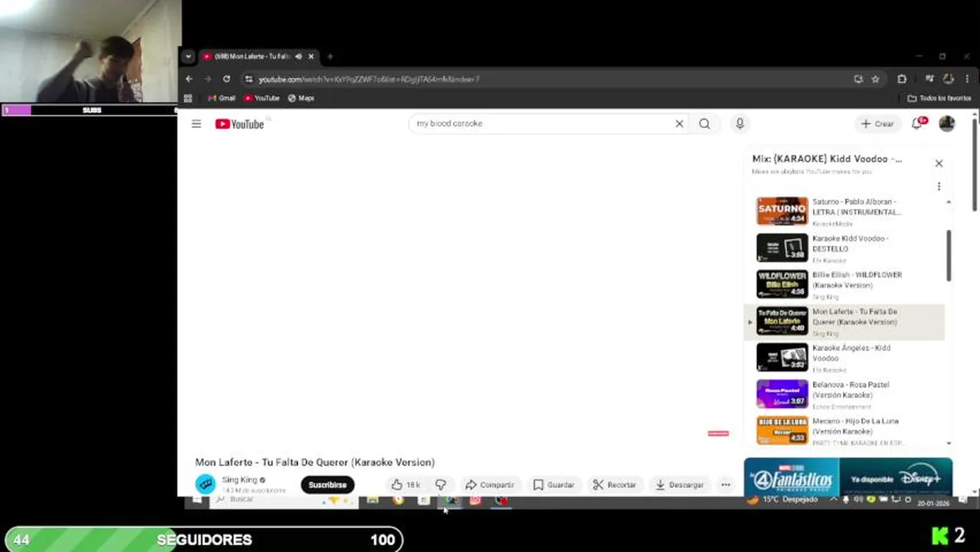Viewport: 980px width, 552px height.
Task: Click the Compartir share button
Action: click(x=490, y=485)
